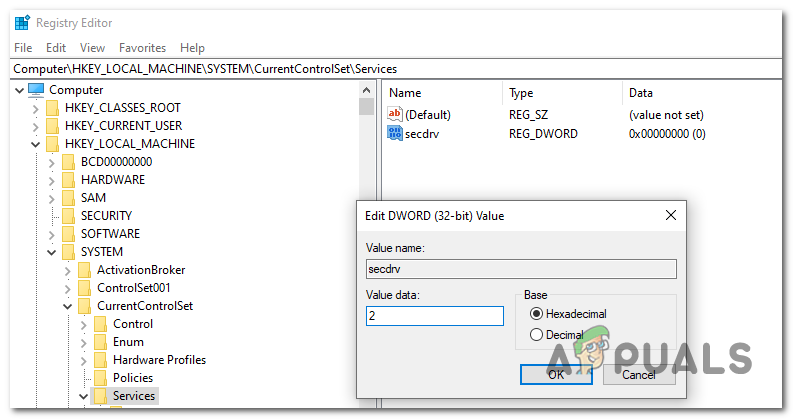Viewport: 793px width, 419px height.
Task: Collapse the CurrentControlSet key
Action: click(x=68, y=307)
